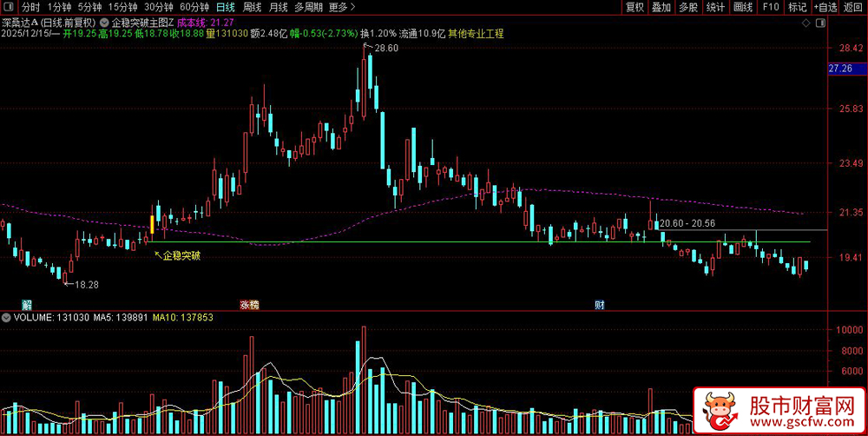Viewport: 868px width, 436px height.
Task: Click the 标记 mark button
Action: [x=797, y=7]
